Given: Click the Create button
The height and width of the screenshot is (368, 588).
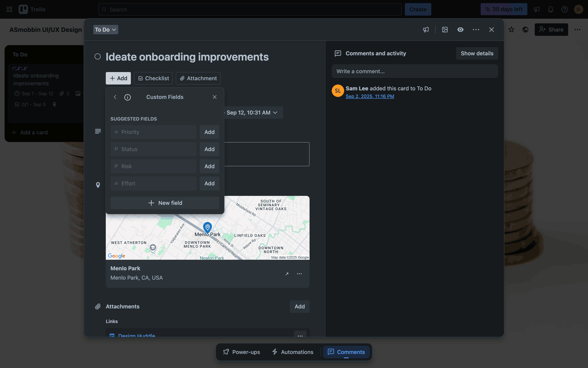Looking at the screenshot, I should (x=418, y=10).
